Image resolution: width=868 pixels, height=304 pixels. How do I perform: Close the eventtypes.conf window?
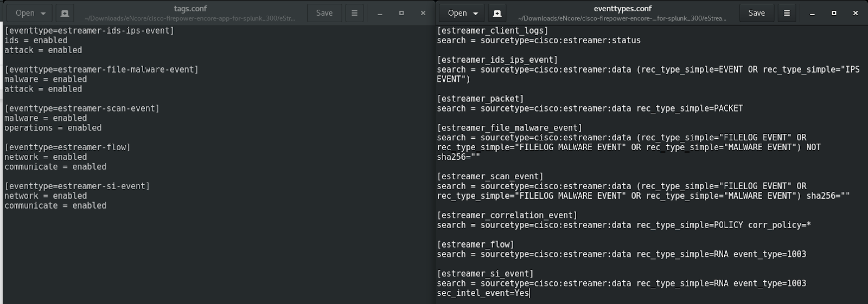coord(856,13)
